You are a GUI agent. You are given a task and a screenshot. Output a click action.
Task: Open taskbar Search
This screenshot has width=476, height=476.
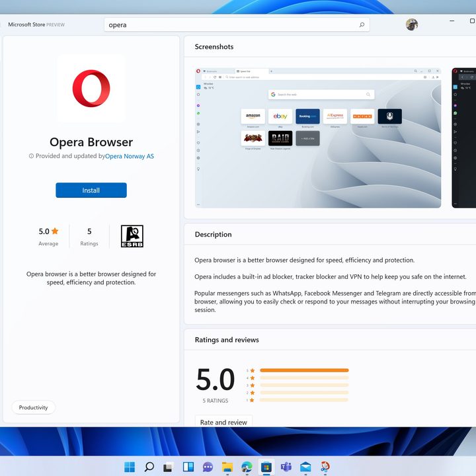tap(149, 467)
